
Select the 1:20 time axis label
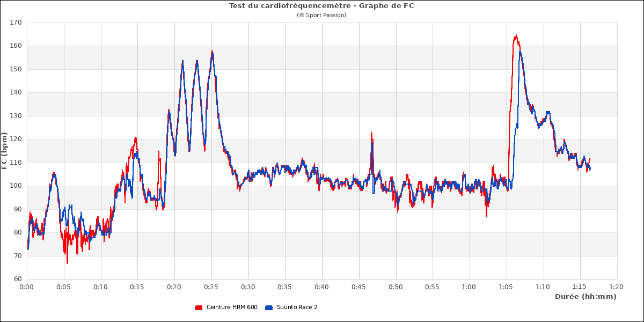(x=617, y=287)
